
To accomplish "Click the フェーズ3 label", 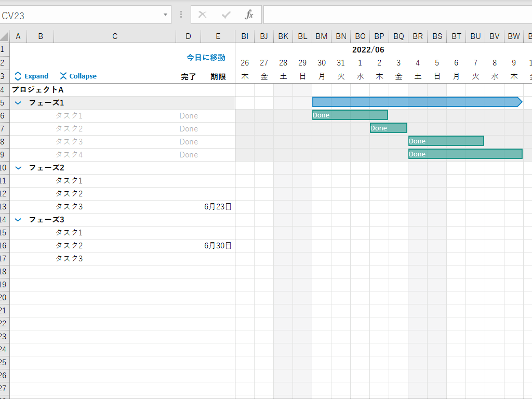I will click(x=46, y=220).
